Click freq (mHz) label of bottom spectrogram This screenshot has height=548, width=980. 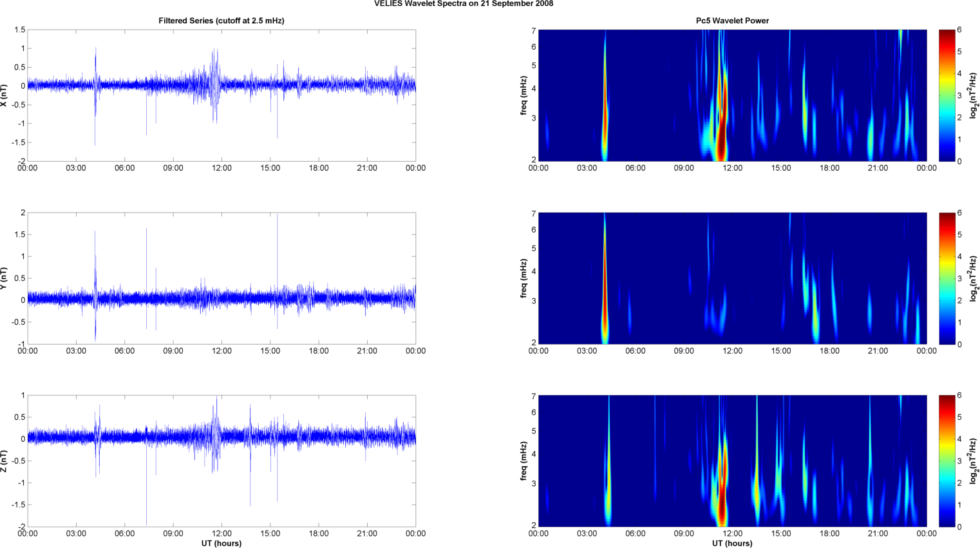523,462
